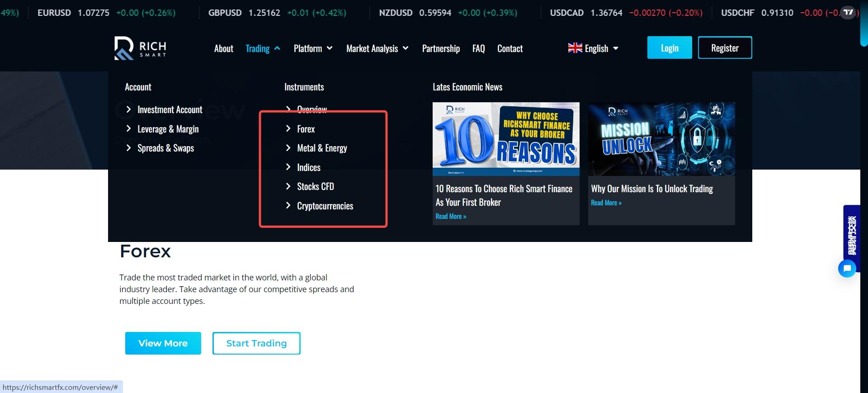Click the UK flag icon
868x393 pixels.
point(575,48)
